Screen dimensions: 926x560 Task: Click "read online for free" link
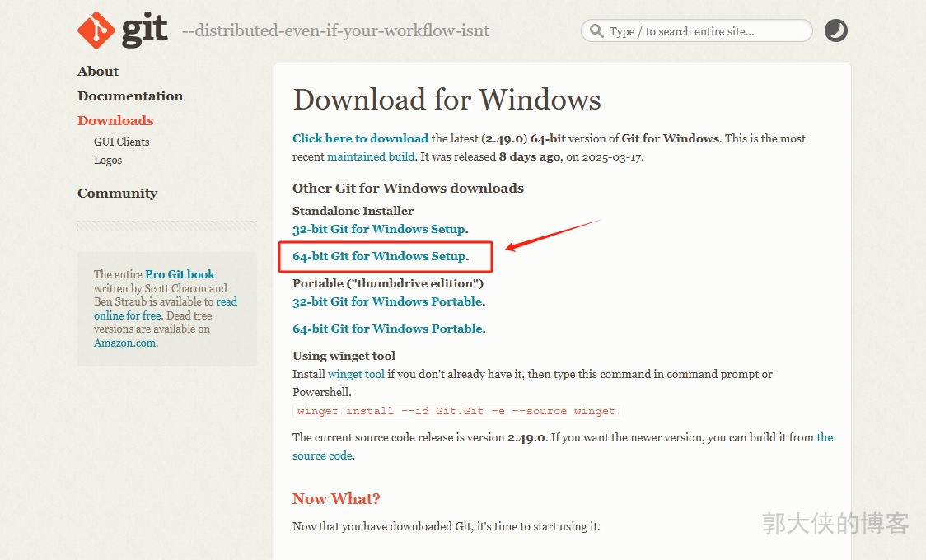click(166, 309)
